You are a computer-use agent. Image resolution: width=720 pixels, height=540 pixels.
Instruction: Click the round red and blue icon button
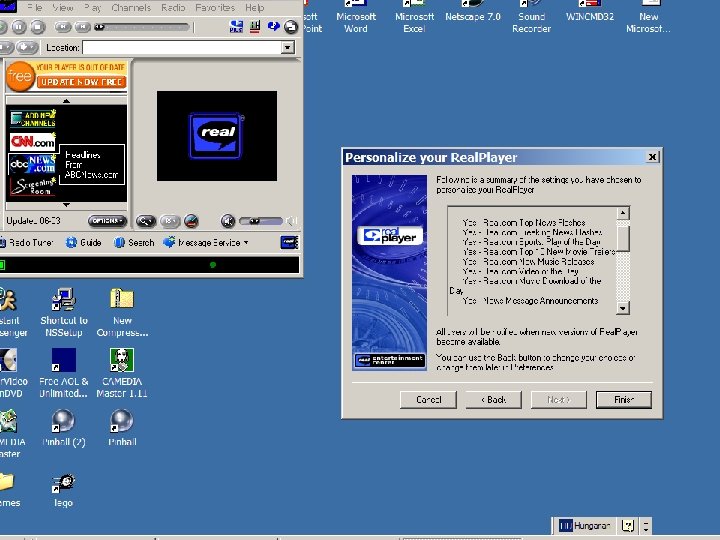pos(191,221)
